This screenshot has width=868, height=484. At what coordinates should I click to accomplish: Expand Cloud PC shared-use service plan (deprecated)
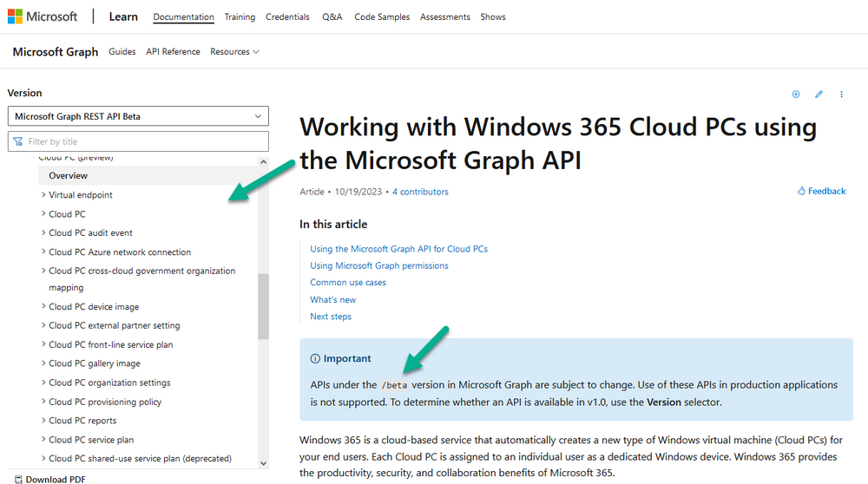(43, 458)
